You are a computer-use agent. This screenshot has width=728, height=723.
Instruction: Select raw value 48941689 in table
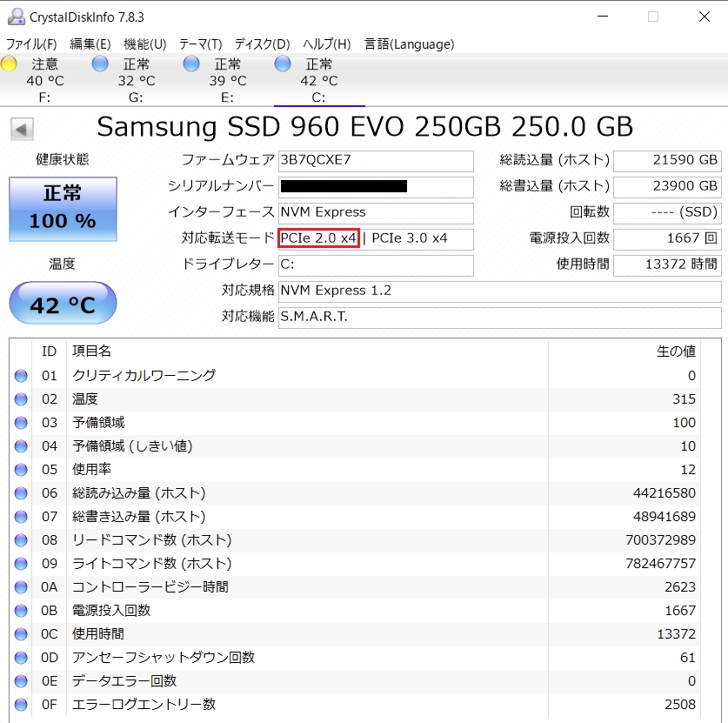[x=664, y=517]
